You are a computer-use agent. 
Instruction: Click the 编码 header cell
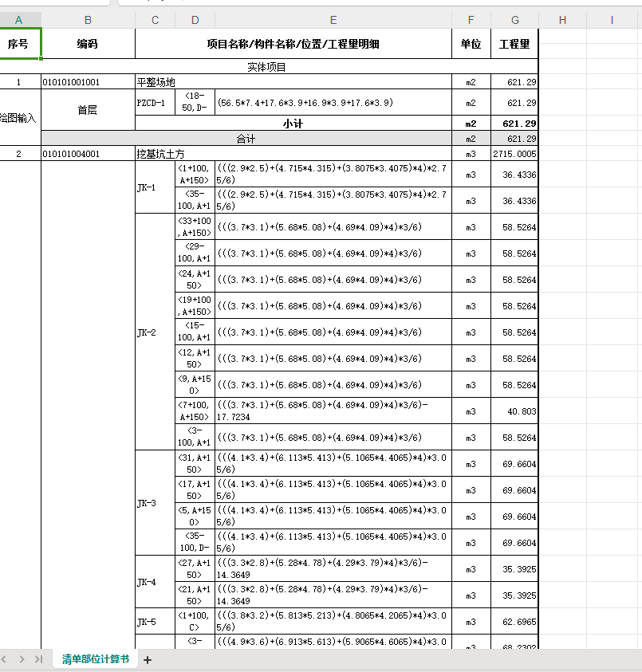[88, 44]
